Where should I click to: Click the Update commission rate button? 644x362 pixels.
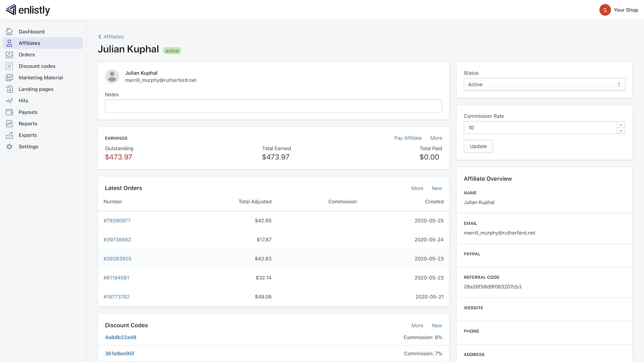click(x=478, y=146)
